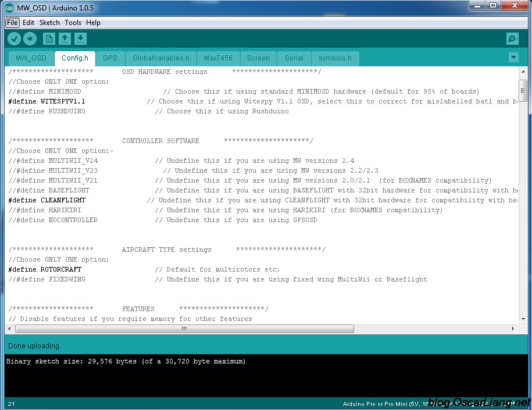Screen dimensions: 532x410
Task: Expand the tab options dropdown arrow
Action: 513,57
